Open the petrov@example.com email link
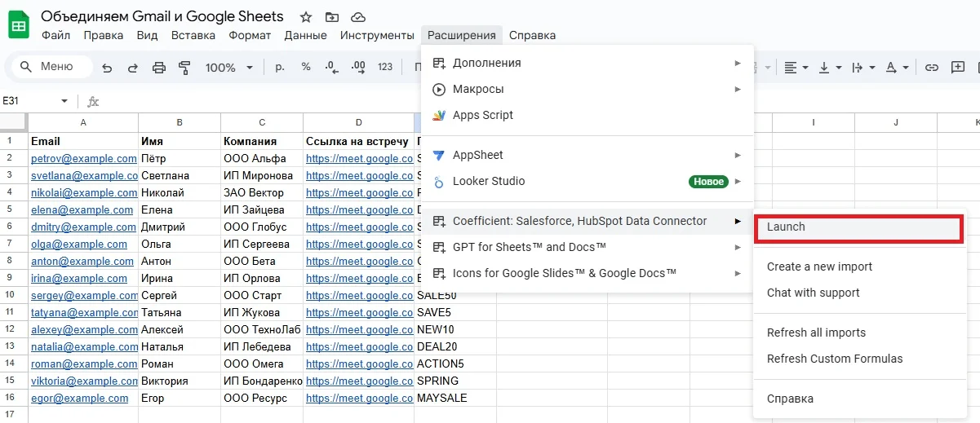The height and width of the screenshot is (423, 980). coord(83,158)
